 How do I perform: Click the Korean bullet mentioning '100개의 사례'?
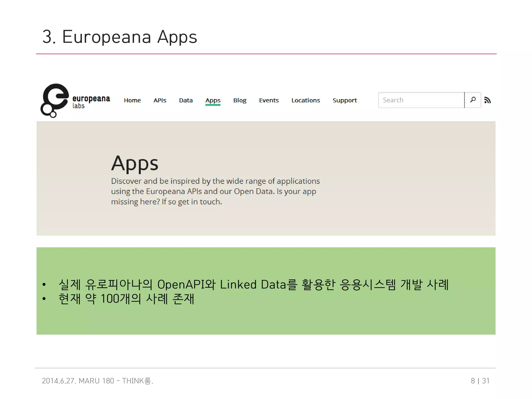[x=126, y=299]
